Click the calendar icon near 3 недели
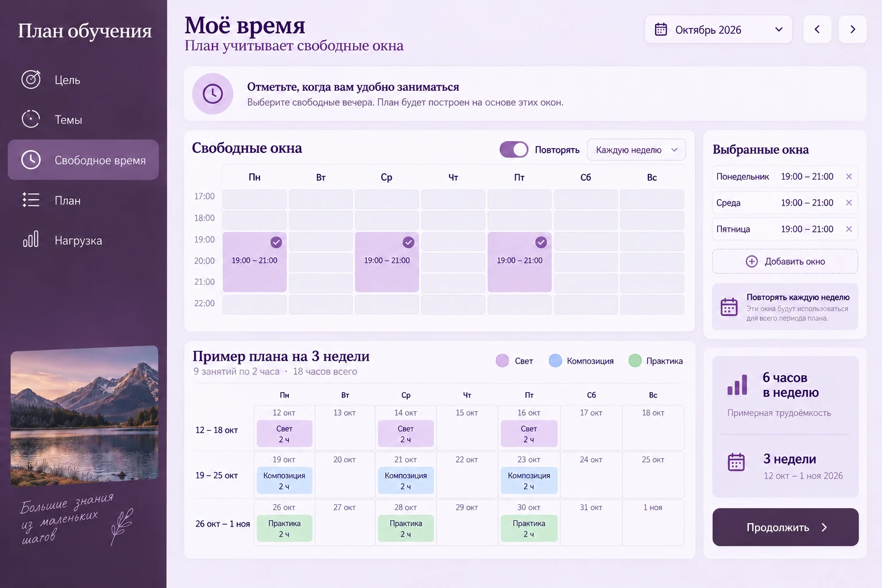882x588 pixels. (736, 462)
